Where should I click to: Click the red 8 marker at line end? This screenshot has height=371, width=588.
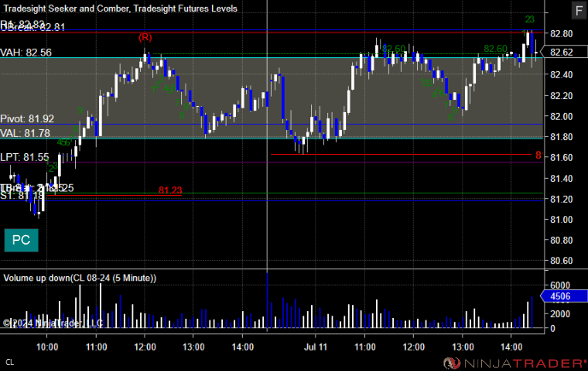coord(538,155)
